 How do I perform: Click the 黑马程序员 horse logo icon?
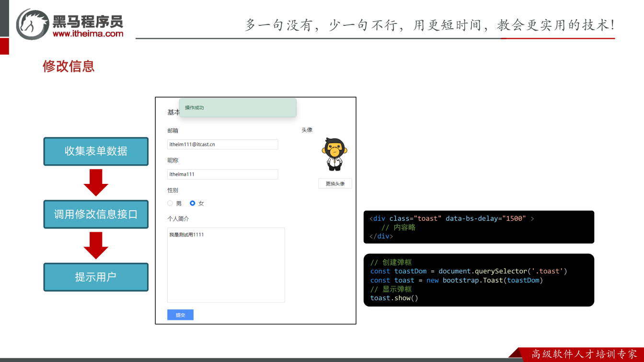(33, 24)
